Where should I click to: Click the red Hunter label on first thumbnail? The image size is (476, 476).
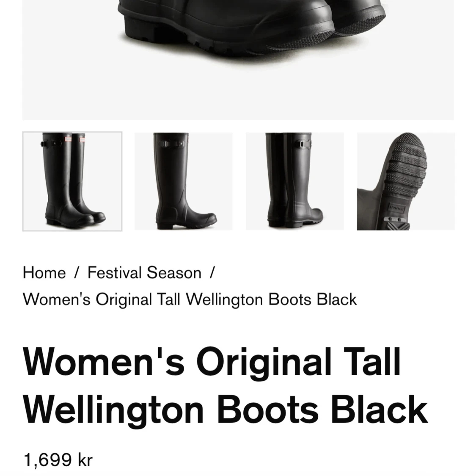pyautogui.click(x=68, y=139)
